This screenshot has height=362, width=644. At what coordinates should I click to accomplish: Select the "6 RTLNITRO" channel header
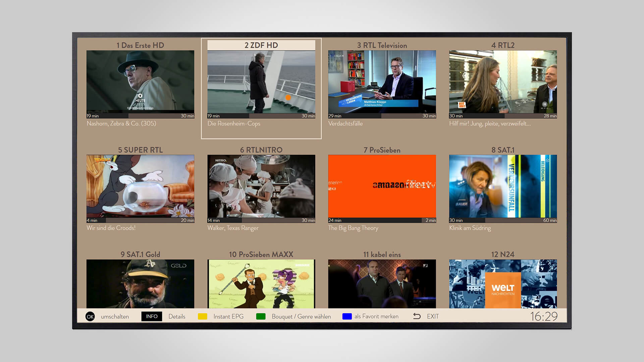(x=261, y=150)
